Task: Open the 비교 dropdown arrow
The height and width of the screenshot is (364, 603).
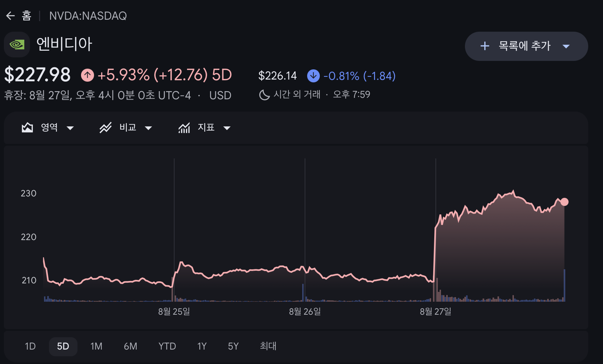Action: coord(148,128)
